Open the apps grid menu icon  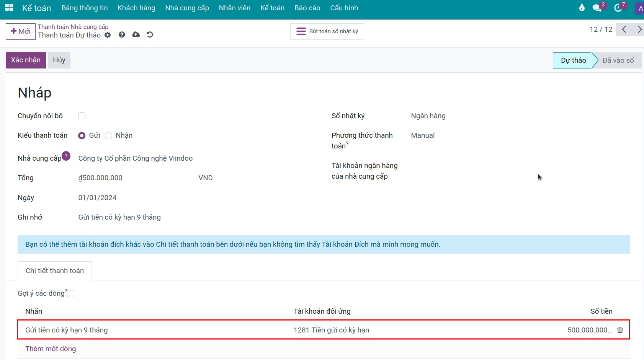(x=9, y=8)
